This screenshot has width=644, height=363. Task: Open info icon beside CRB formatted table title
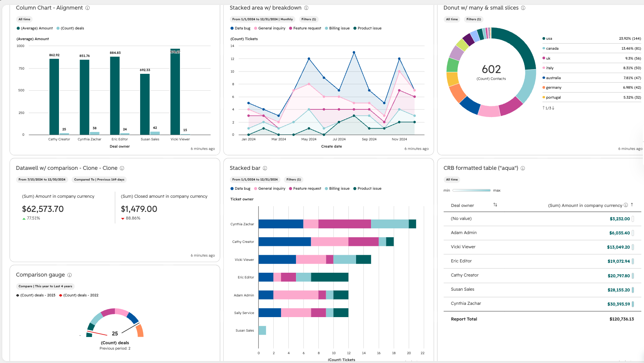(x=523, y=168)
